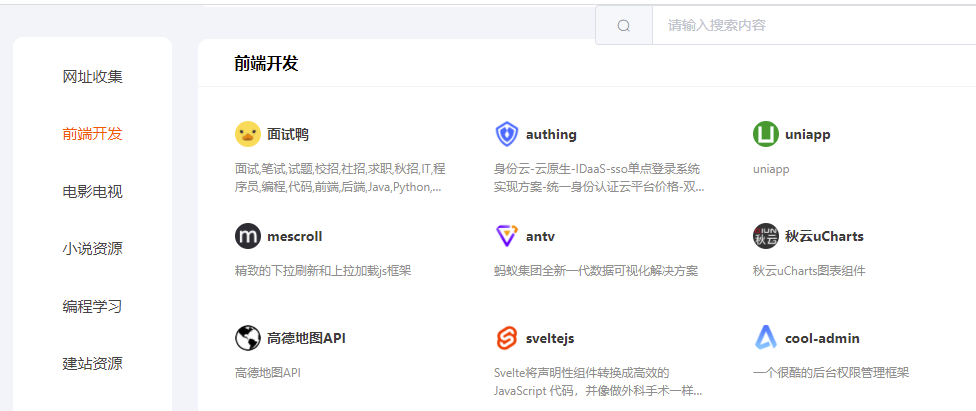This screenshot has width=976, height=411.
Task: Click 秋云uCharts图表组件 description text
Action: click(809, 271)
